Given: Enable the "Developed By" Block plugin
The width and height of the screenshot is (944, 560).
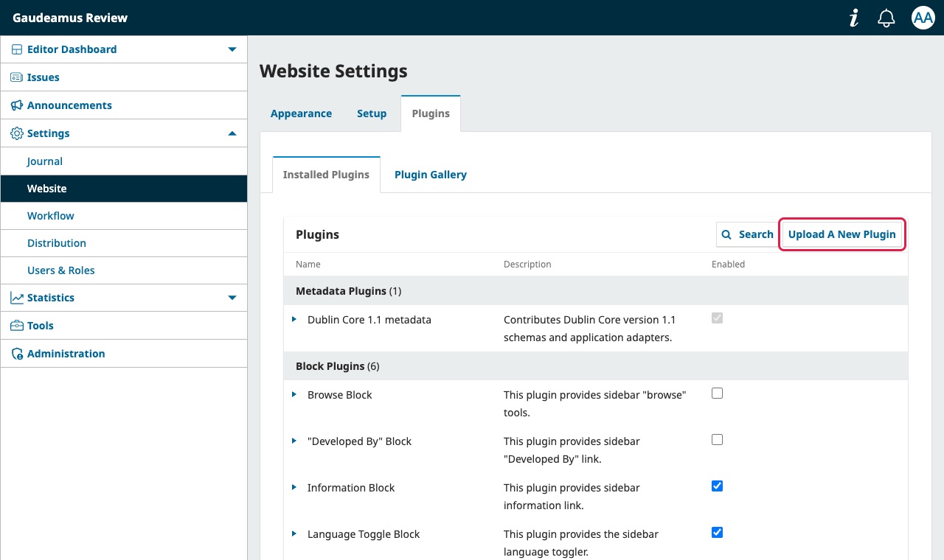Looking at the screenshot, I should tap(717, 440).
